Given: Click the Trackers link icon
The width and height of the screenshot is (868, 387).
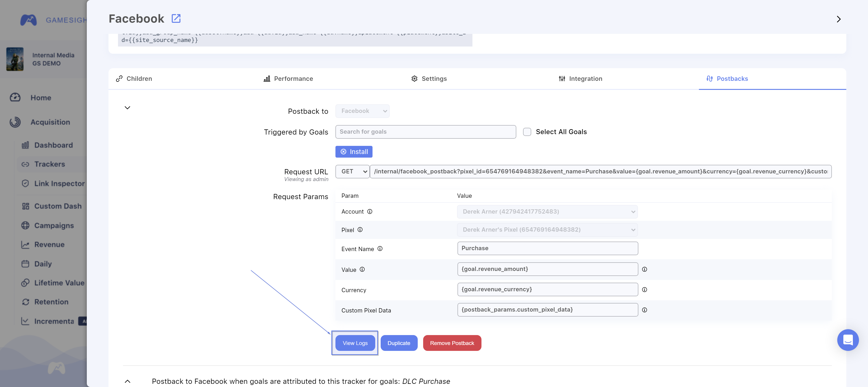Looking at the screenshot, I should [25, 164].
